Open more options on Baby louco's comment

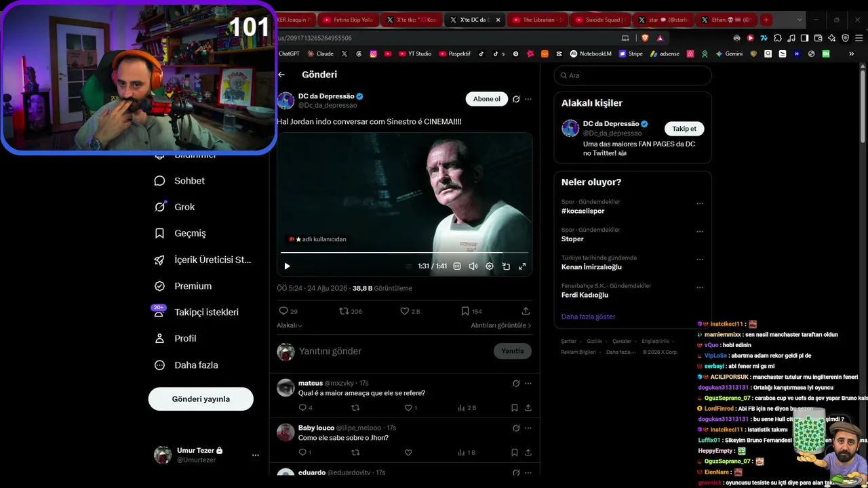pos(528,428)
